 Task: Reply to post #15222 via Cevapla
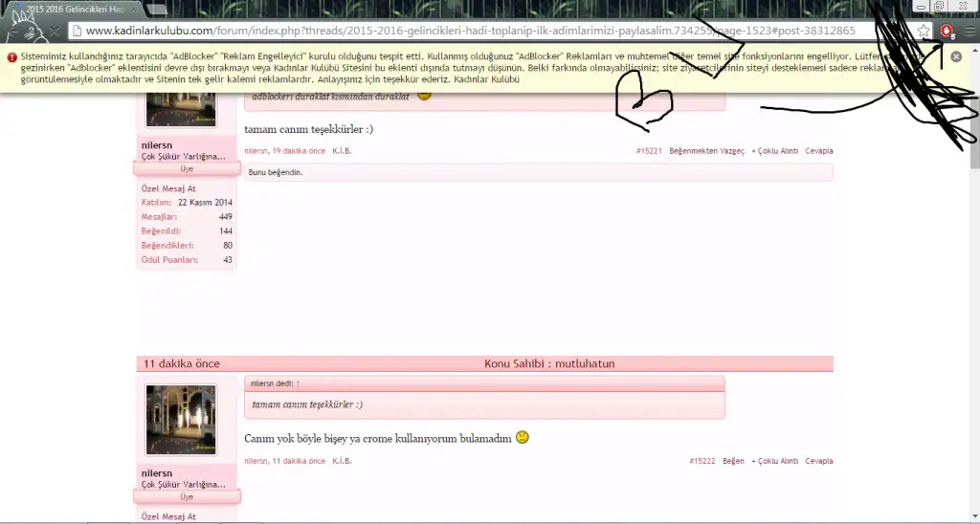819,461
